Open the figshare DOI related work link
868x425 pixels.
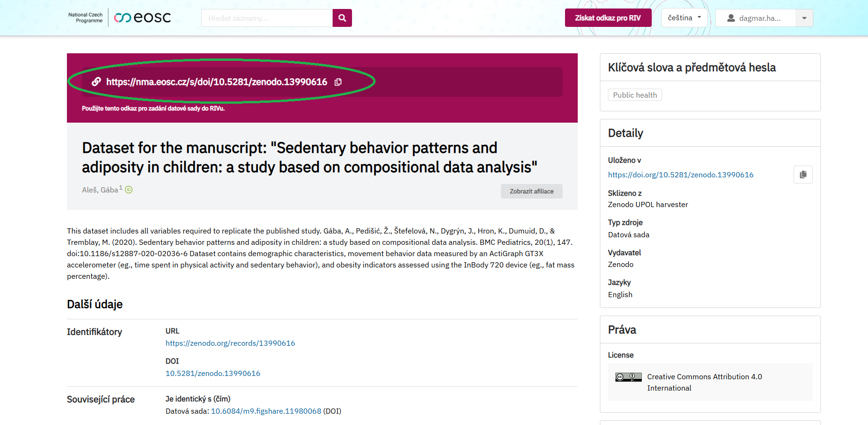[x=266, y=411]
